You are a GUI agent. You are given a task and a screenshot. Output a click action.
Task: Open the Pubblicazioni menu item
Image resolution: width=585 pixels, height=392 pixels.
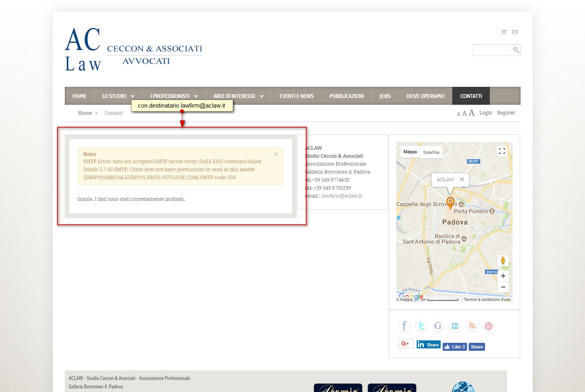[347, 96]
